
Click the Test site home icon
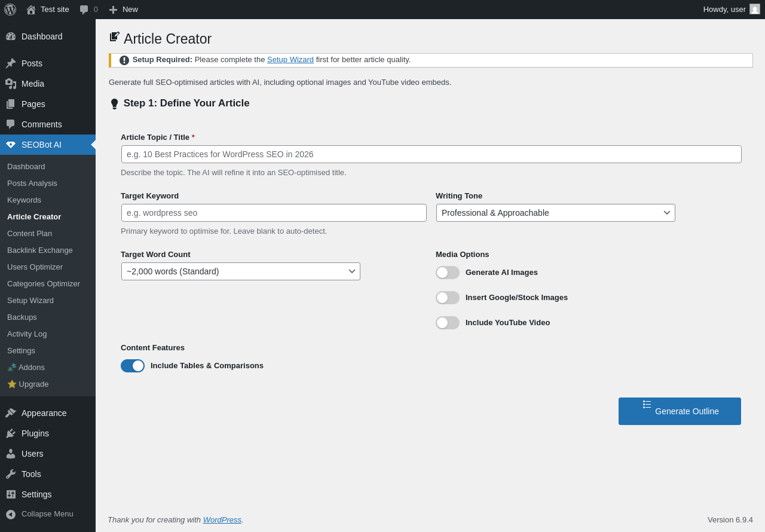31,10
